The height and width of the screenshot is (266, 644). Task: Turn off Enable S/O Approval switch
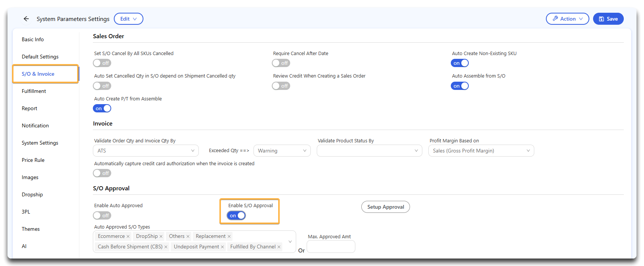pos(236,215)
